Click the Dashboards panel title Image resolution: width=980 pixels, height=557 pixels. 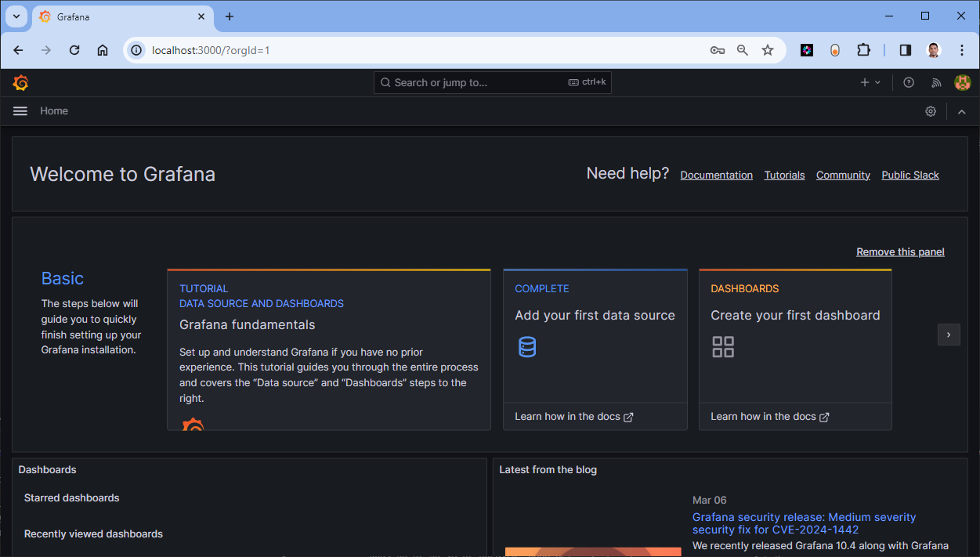tap(48, 470)
